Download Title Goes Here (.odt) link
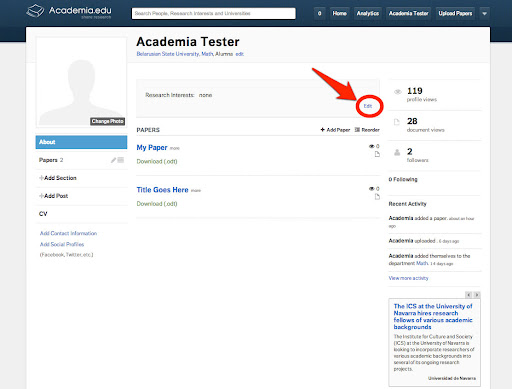 tap(157, 204)
